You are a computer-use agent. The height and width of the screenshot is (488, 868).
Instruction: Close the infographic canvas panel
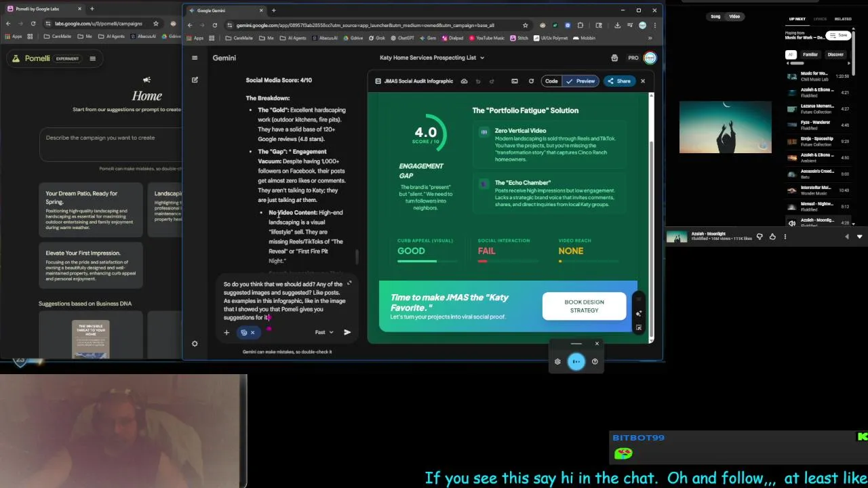(643, 81)
